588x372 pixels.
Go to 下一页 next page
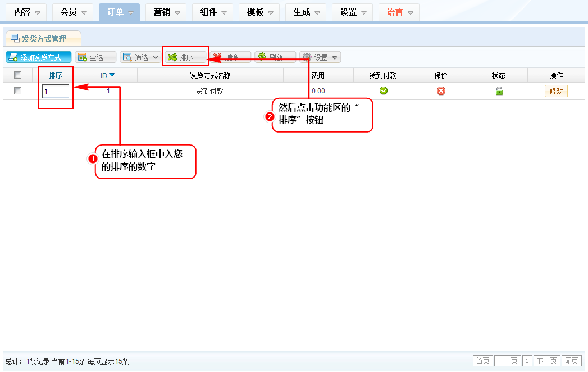(x=547, y=361)
